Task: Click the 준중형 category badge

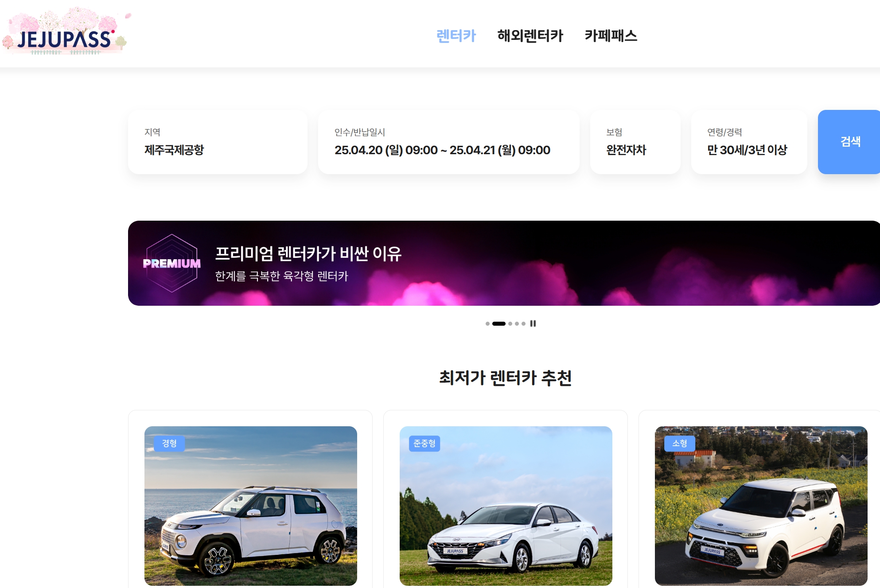Action: tap(424, 444)
